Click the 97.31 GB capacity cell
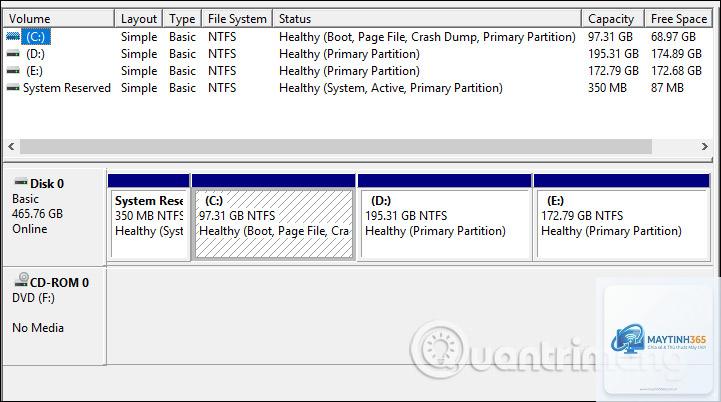Image resolution: width=721 pixels, height=402 pixels. pyautogui.click(x=610, y=37)
